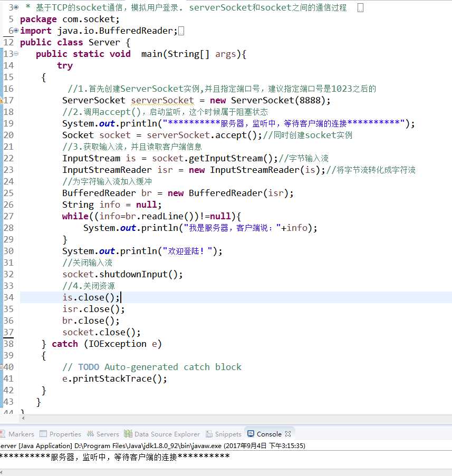Click the console launch path text with javaw.exe

[x=153, y=445]
